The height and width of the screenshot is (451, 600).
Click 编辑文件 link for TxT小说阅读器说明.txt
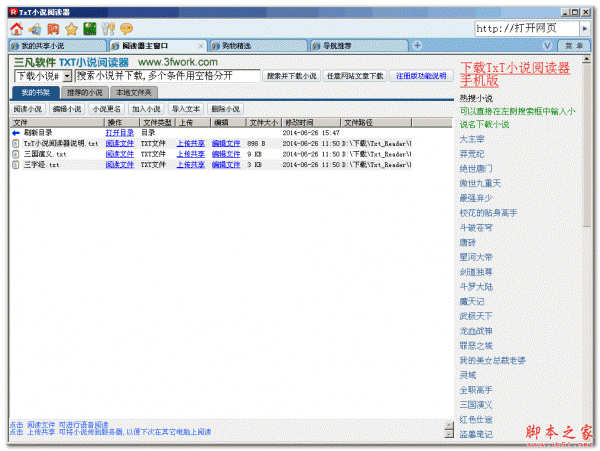click(x=226, y=143)
